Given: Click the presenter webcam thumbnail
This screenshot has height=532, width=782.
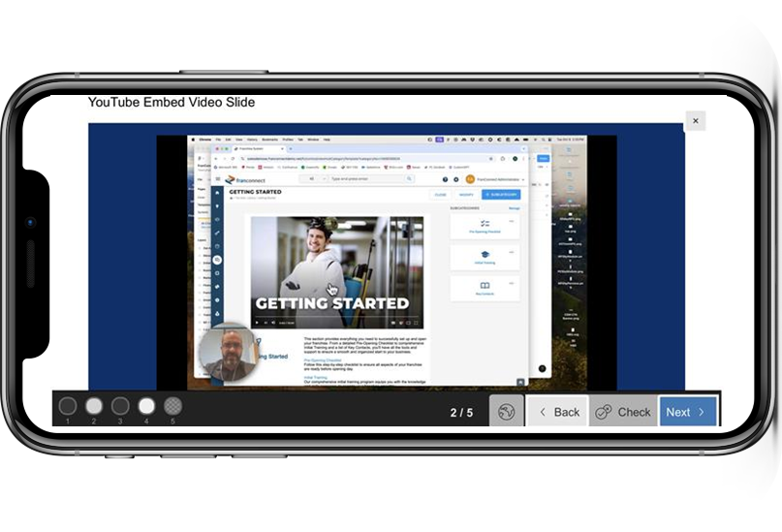Looking at the screenshot, I should (x=229, y=354).
